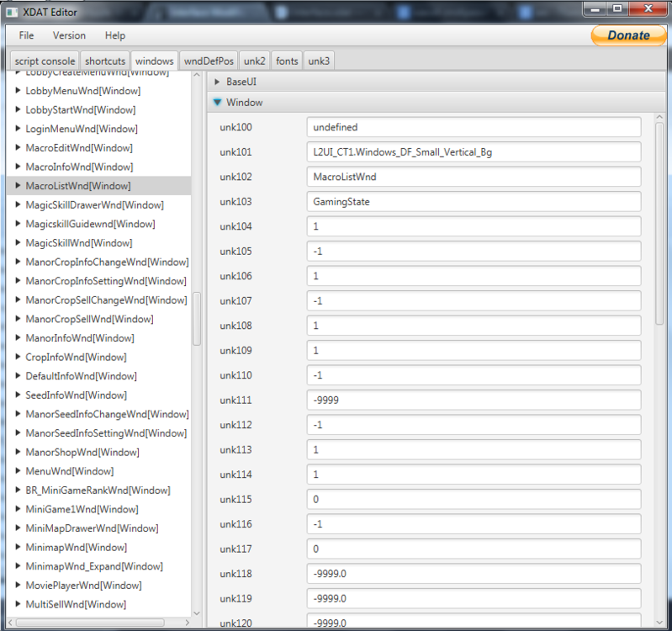Click the unk103 GamingState field
The width and height of the screenshot is (672, 631).
(x=474, y=202)
